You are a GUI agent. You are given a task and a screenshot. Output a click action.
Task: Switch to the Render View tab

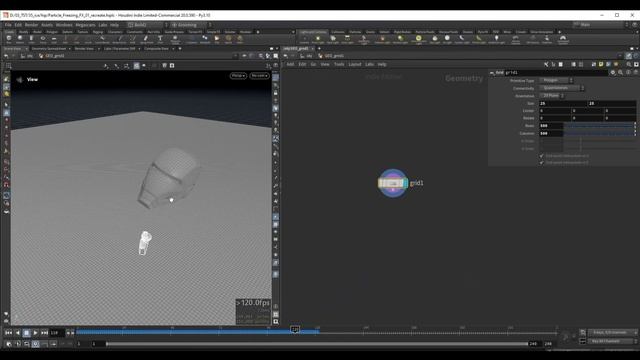(x=84, y=49)
